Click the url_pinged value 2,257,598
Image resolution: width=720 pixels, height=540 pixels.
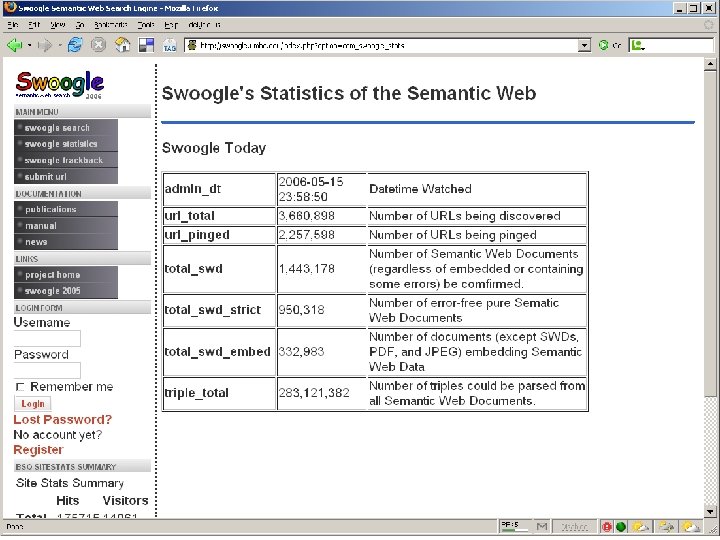[x=307, y=235]
